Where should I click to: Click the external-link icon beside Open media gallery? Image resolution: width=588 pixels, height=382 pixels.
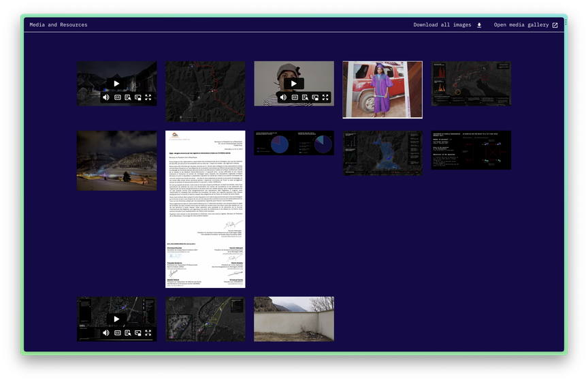pyautogui.click(x=555, y=25)
